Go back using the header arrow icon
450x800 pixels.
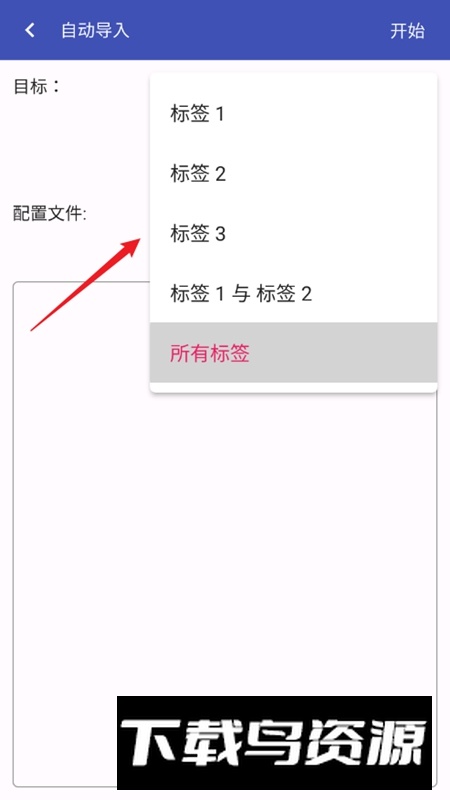30,30
